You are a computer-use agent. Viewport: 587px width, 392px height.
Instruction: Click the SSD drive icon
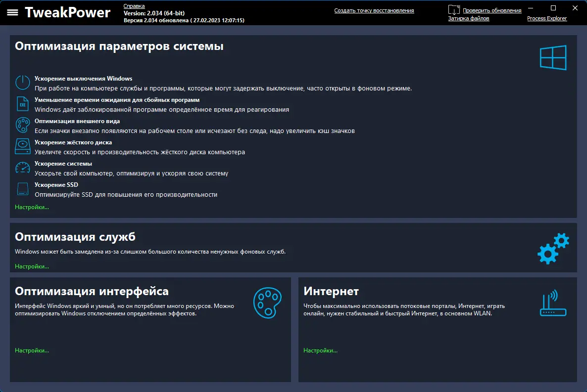click(23, 188)
